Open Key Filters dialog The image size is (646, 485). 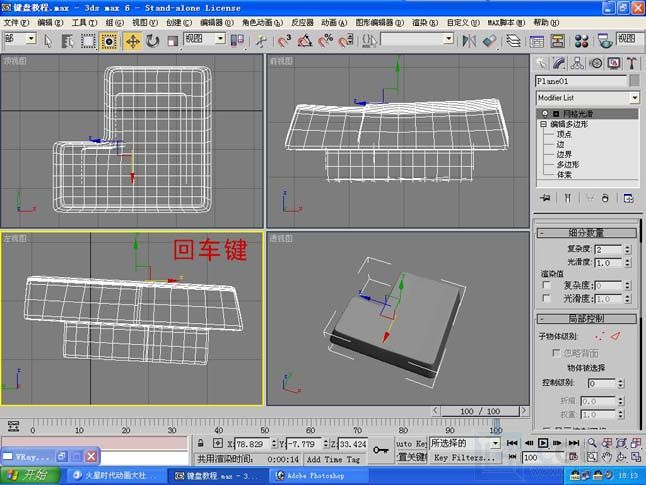click(464, 457)
